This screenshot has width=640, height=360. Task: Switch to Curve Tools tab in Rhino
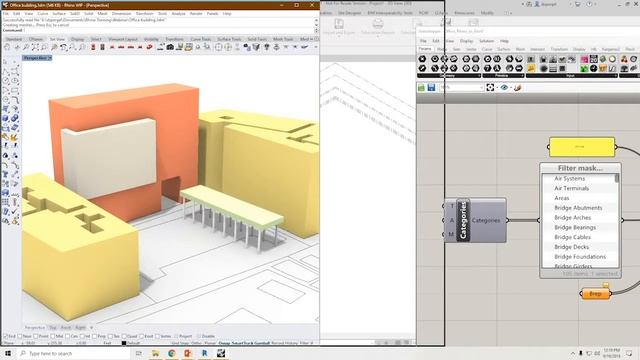200,39
